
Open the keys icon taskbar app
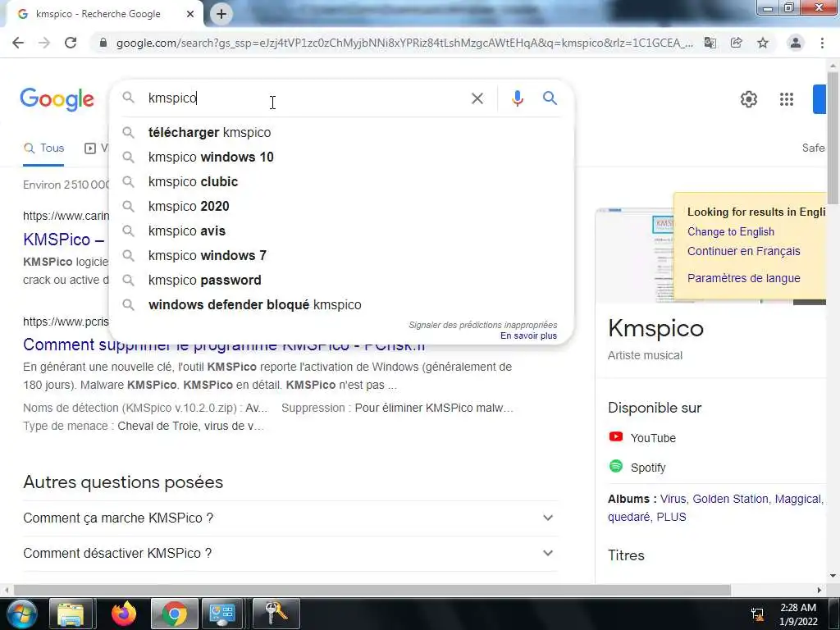[276, 614]
